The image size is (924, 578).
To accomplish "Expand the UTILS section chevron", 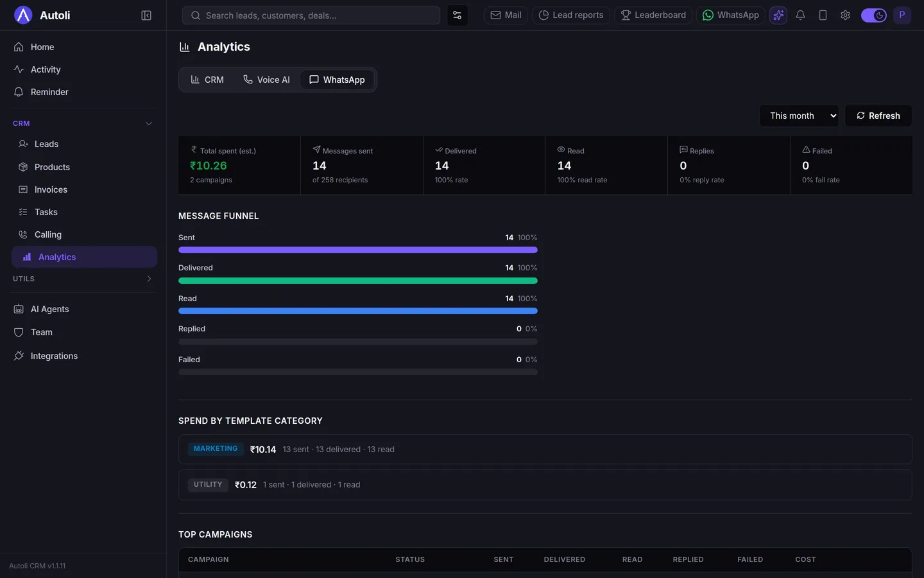I will [x=149, y=279].
